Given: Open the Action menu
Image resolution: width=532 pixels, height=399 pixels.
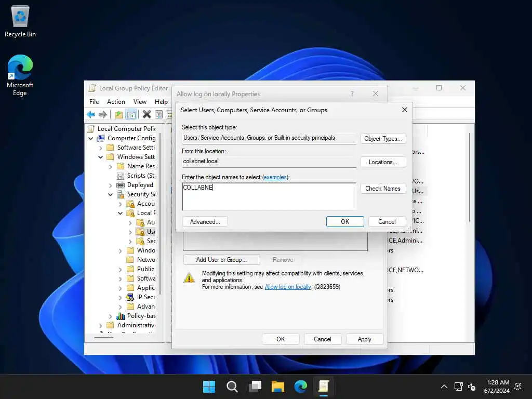Looking at the screenshot, I should [x=116, y=101].
